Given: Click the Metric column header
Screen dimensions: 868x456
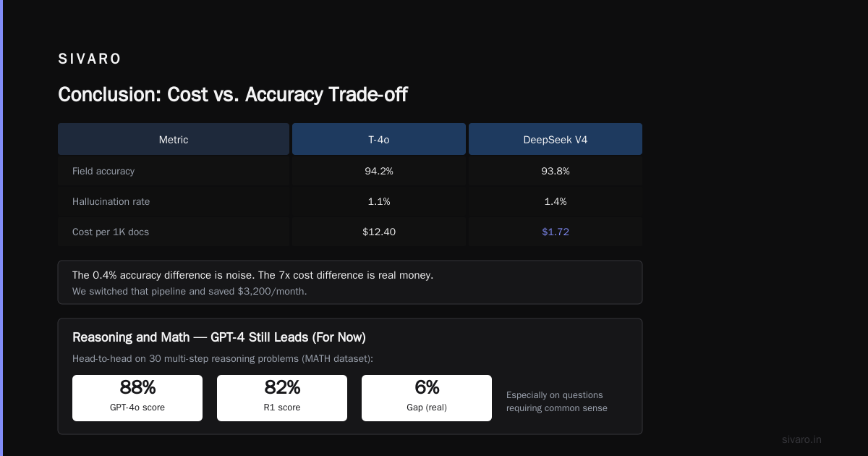Looking at the screenshot, I should pos(174,140).
